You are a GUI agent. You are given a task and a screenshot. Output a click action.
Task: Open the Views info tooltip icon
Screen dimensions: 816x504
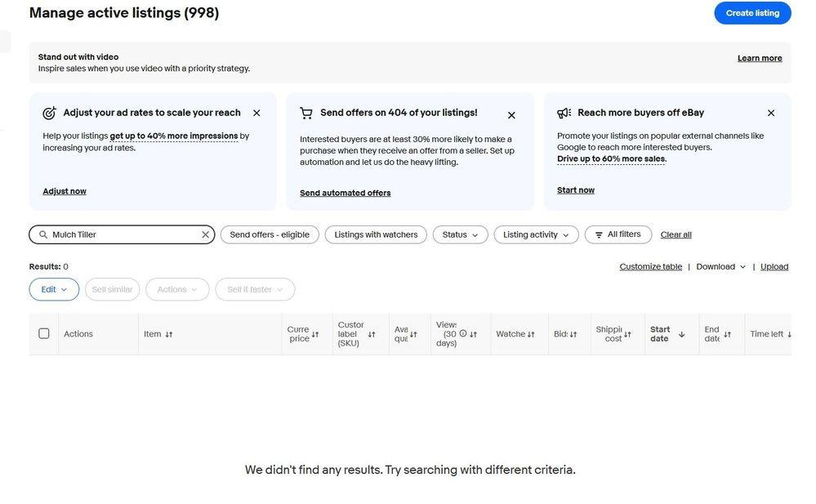[x=463, y=334]
